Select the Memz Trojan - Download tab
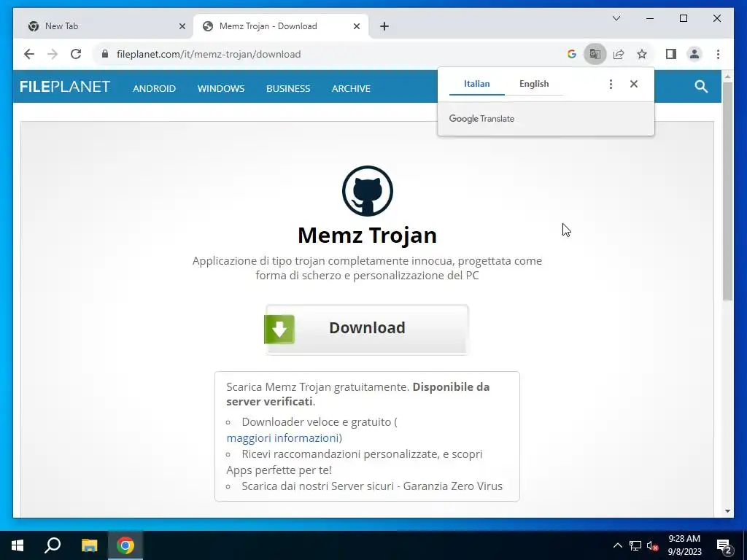 [281, 26]
